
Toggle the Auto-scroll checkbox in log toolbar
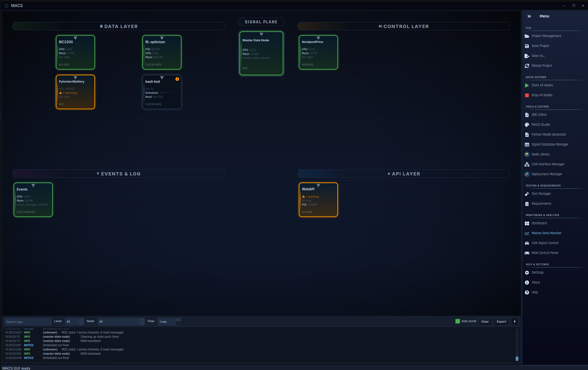[x=457, y=321]
